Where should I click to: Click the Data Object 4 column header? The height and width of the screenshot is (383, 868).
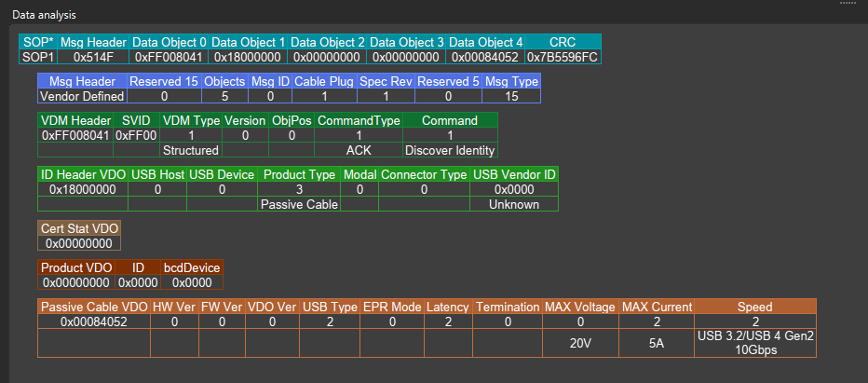point(485,42)
